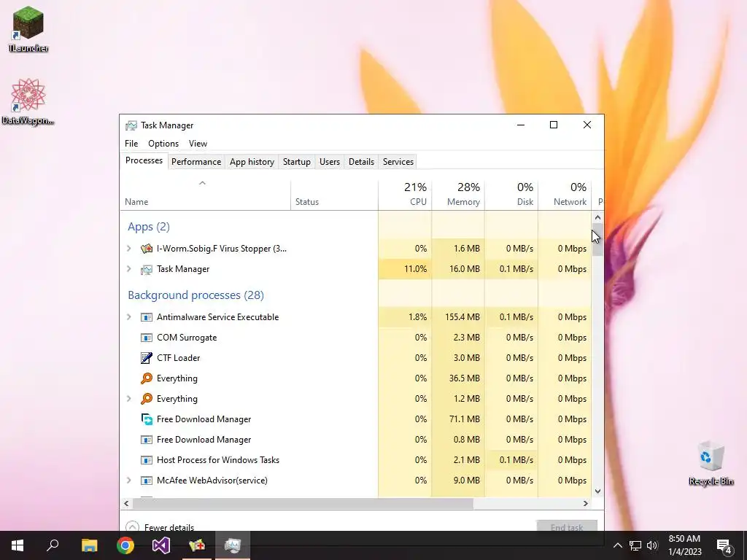Click the horizontal scrollbar left arrow
Viewport: 747px width, 560px height.
[x=126, y=503]
